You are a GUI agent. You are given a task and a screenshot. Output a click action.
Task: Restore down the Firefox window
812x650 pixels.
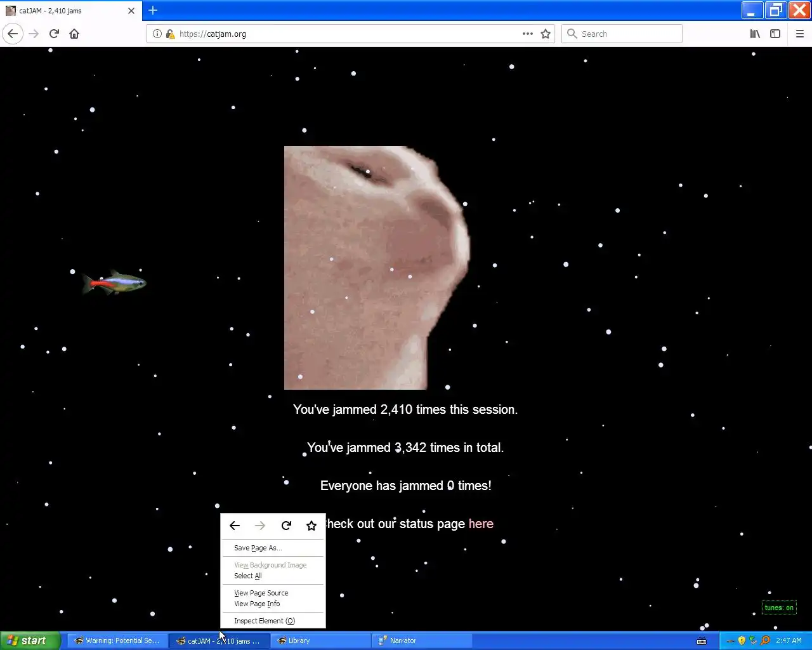pos(775,10)
